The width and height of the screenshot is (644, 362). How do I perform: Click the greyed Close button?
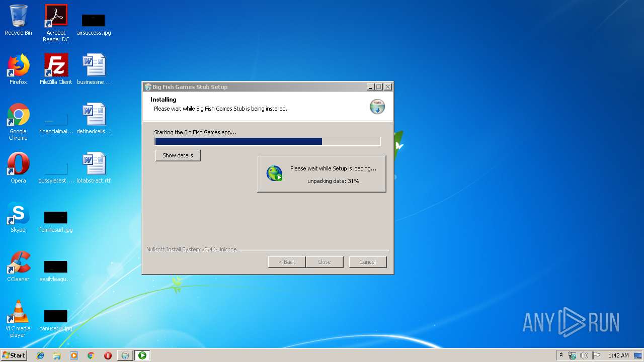coord(325,262)
